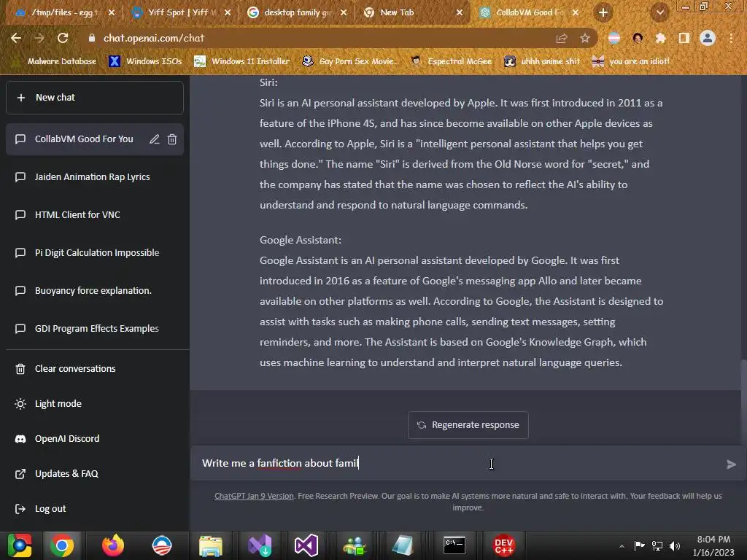
Task: Open Espectral McGee bookmark
Action: point(451,61)
